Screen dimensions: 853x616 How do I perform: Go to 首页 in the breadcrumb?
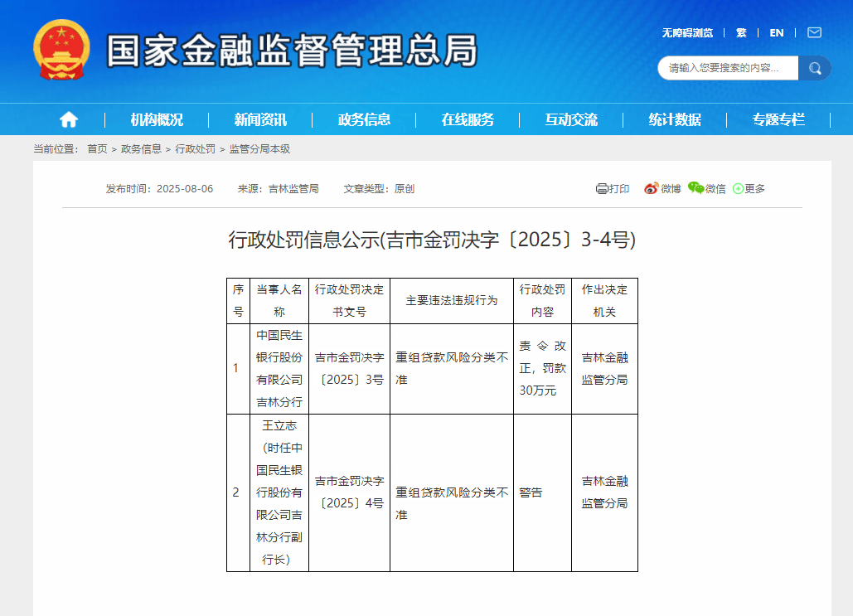[97, 149]
